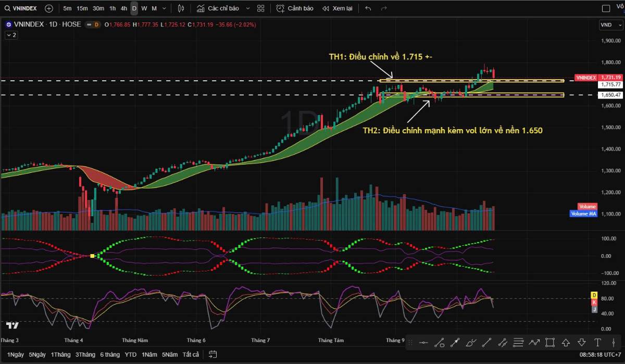Undo the last chart action
Viewport: 625px width, 364px height.
click(x=368, y=8)
